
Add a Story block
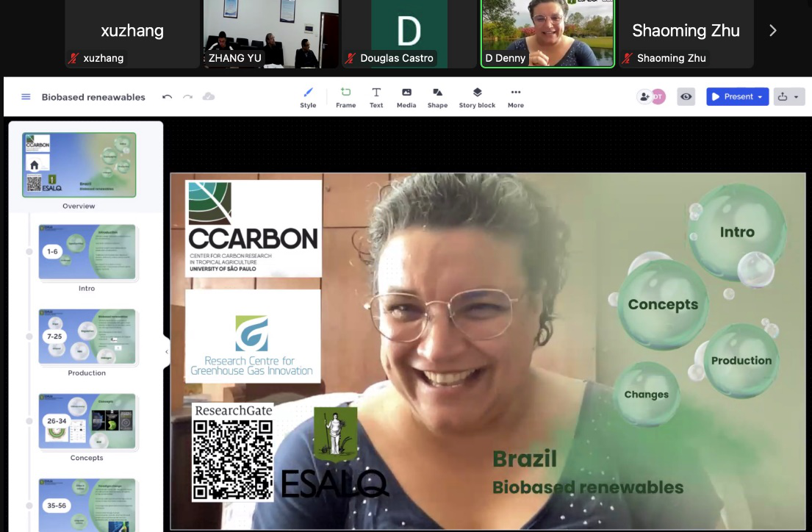pyautogui.click(x=477, y=98)
